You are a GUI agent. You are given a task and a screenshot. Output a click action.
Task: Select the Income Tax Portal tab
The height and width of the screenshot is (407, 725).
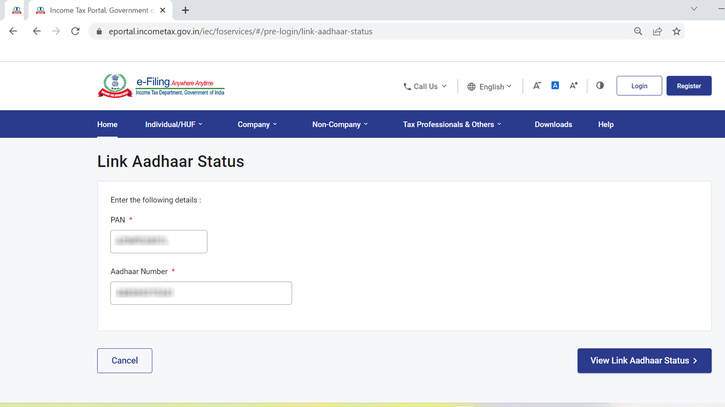click(x=101, y=10)
